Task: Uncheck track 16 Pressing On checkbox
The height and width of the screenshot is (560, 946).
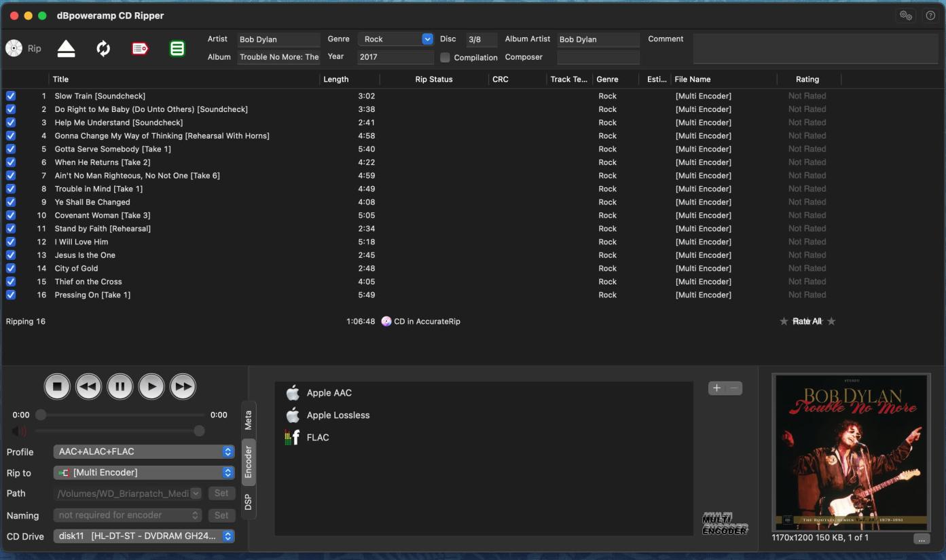Action: (11, 295)
